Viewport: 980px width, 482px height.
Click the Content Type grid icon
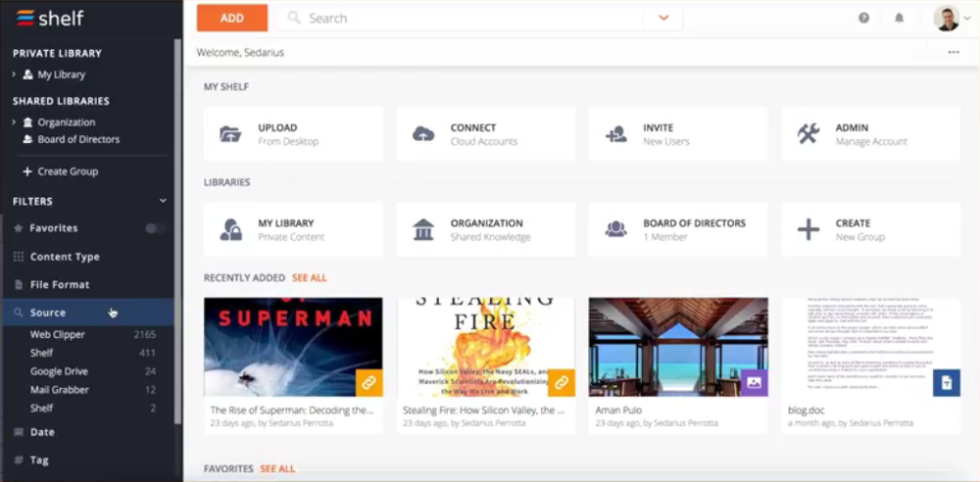coord(18,257)
